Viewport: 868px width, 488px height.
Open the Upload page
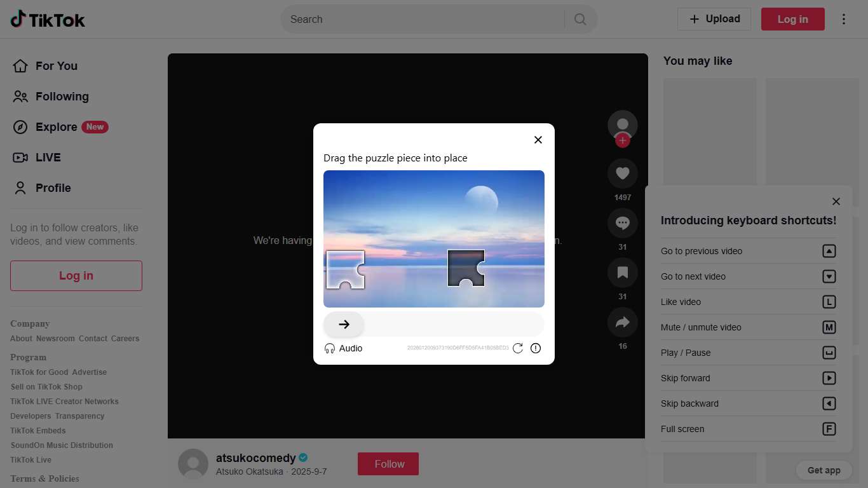tap(714, 19)
